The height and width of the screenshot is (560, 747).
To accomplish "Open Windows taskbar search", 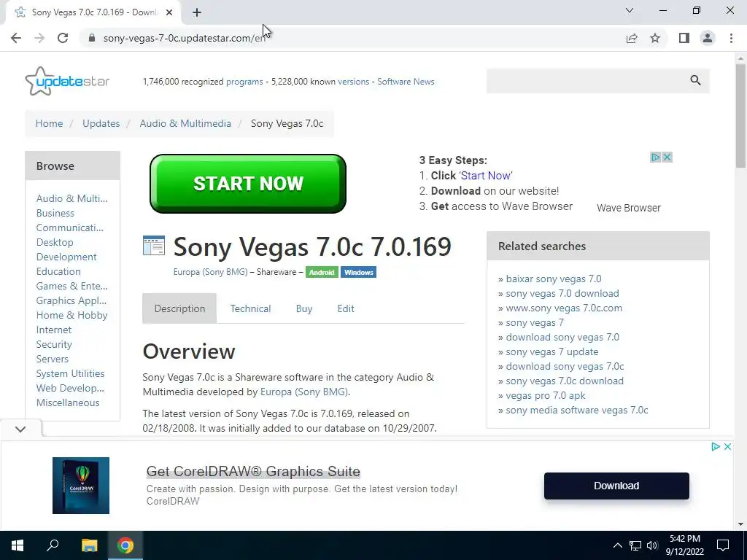I will tap(53, 545).
